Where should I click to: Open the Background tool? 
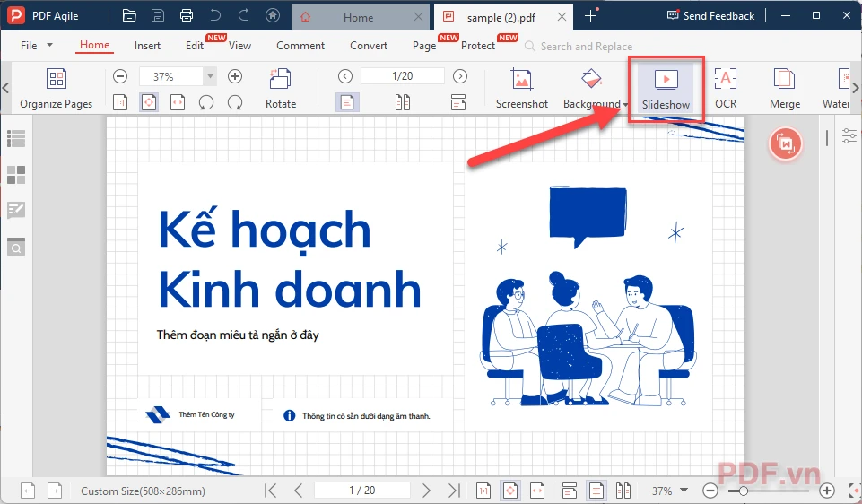(x=591, y=89)
